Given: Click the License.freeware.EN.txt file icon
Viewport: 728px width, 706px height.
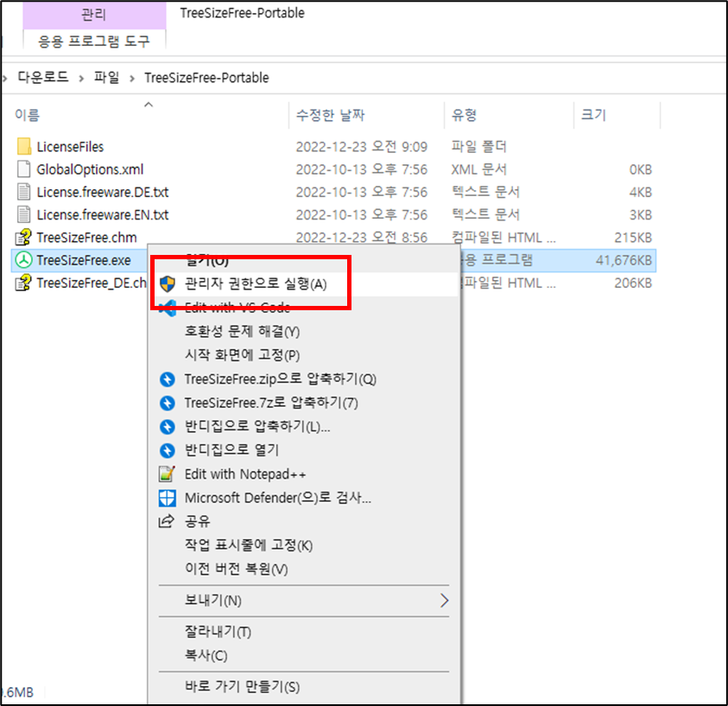Looking at the screenshot, I should (x=23, y=214).
